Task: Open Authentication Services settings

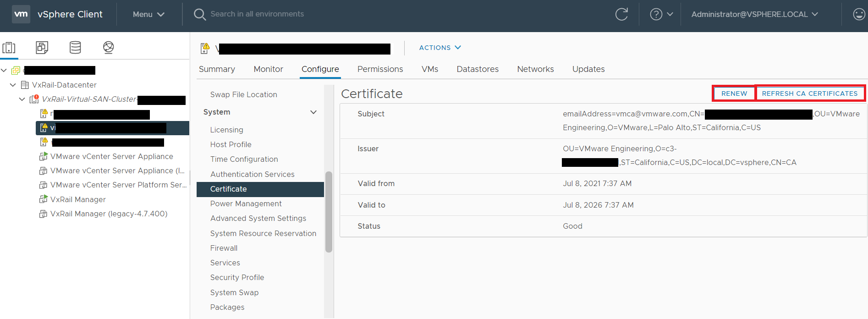Action: pos(252,174)
